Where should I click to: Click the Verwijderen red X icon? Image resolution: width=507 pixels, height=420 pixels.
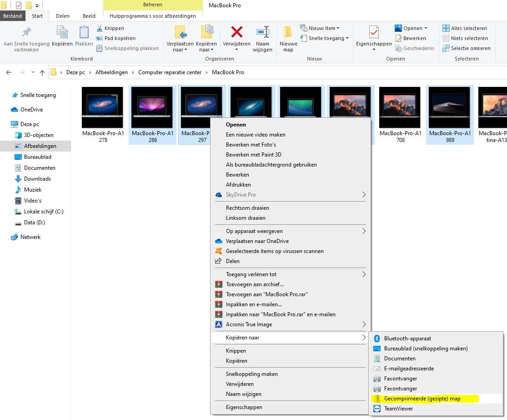[x=237, y=32]
